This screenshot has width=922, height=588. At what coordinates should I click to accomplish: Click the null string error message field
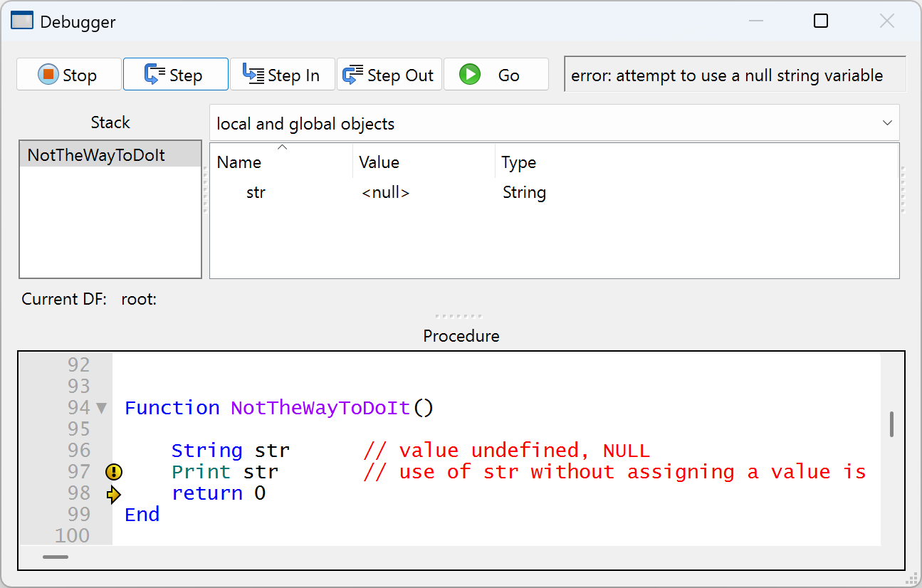point(734,75)
